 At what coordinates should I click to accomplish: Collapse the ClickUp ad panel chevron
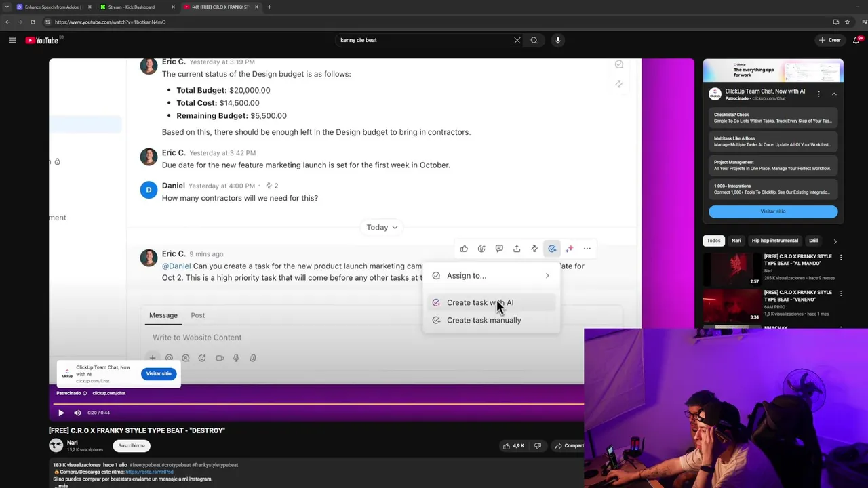[x=834, y=94]
